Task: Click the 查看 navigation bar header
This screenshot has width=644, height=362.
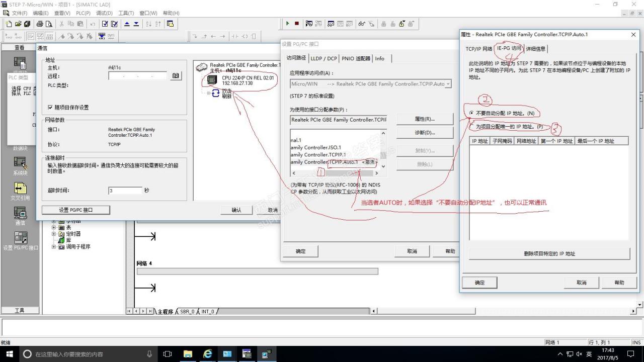Action: click(19, 48)
